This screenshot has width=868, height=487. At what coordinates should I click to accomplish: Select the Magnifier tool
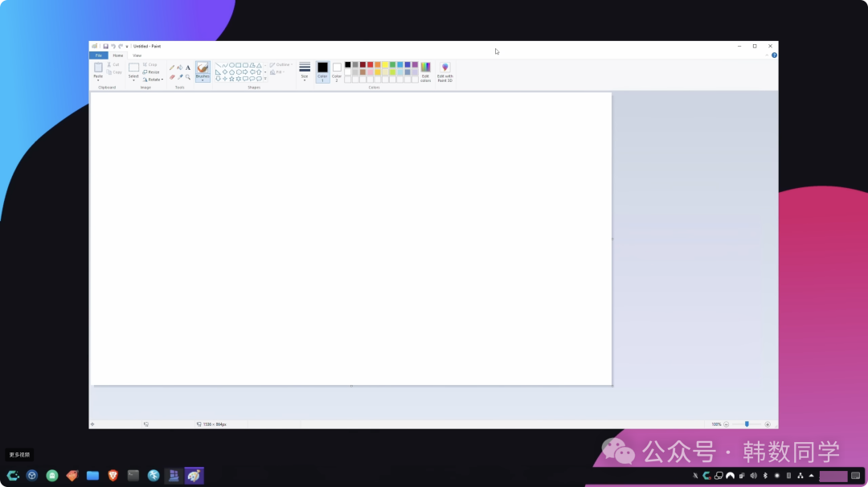pyautogui.click(x=187, y=77)
